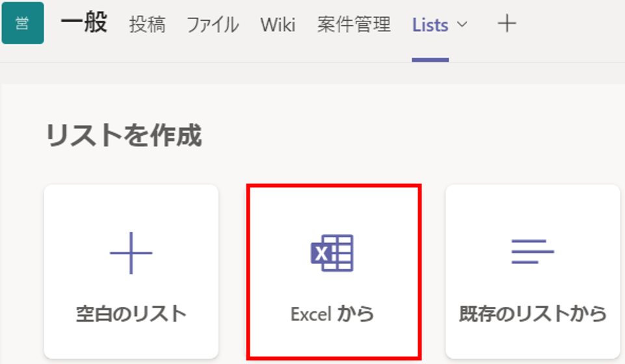Click the リストを作成 heading
The image size is (625, 364).
(x=124, y=135)
